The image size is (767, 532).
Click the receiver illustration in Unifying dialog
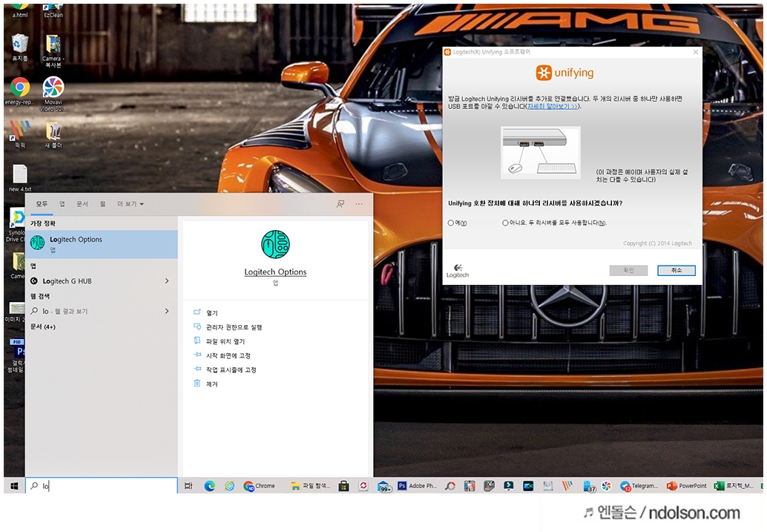(x=541, y=152)
